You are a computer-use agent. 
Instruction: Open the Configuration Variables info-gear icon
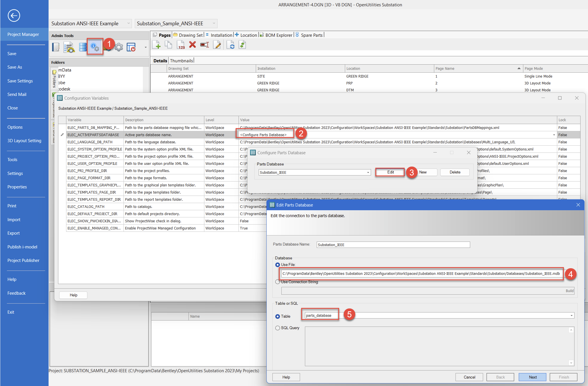click(95, 47)
